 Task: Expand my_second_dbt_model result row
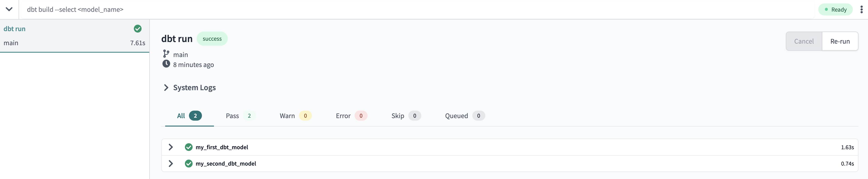[x=171, y=164]
